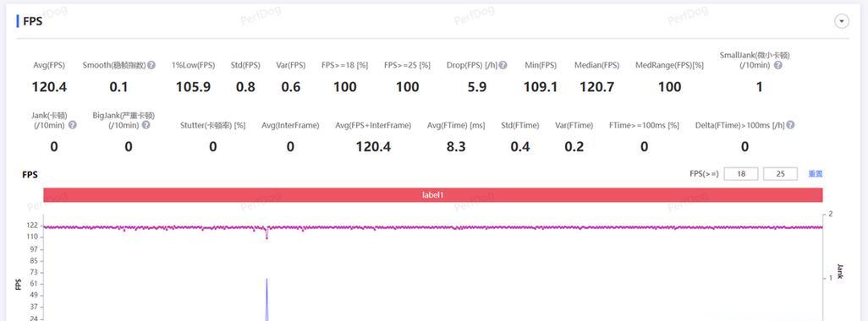Viewport: 868px width, 321px height.
Task: Open help icon next to SmallJank (/10min)
Action: [x=777, y=65]
